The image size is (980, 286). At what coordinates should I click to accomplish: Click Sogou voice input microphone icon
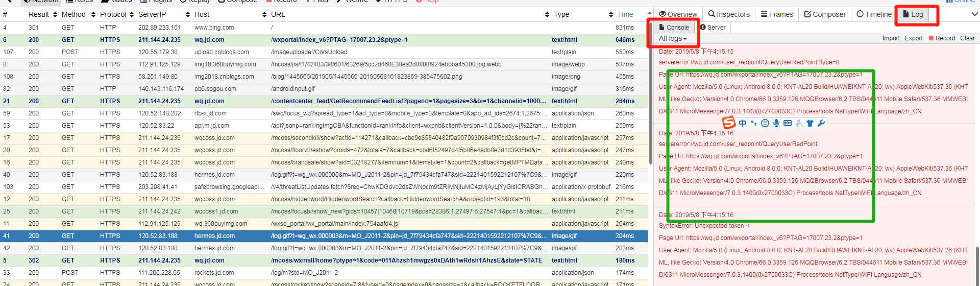click(x=776, y=123)
